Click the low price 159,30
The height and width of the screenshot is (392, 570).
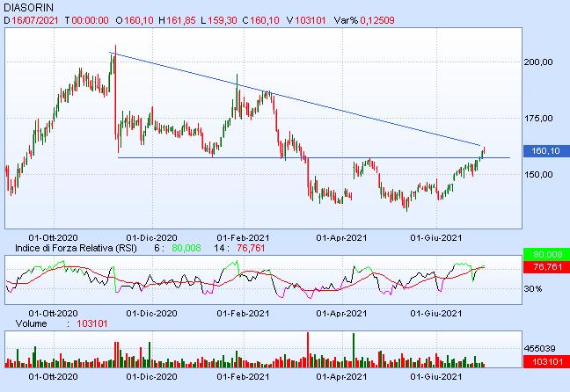(x=223, y=20)
